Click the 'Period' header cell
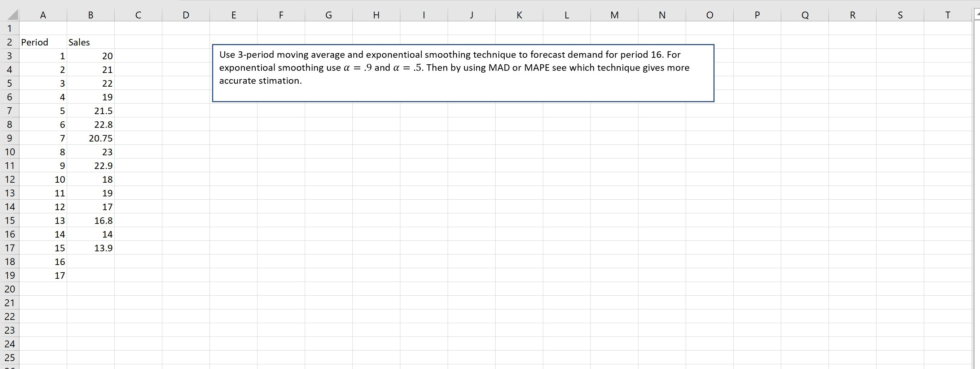 43,42
